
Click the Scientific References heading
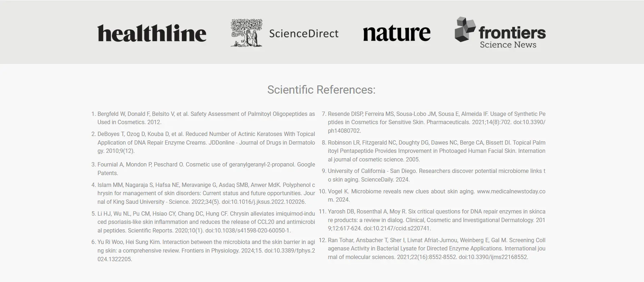[321, 89]
